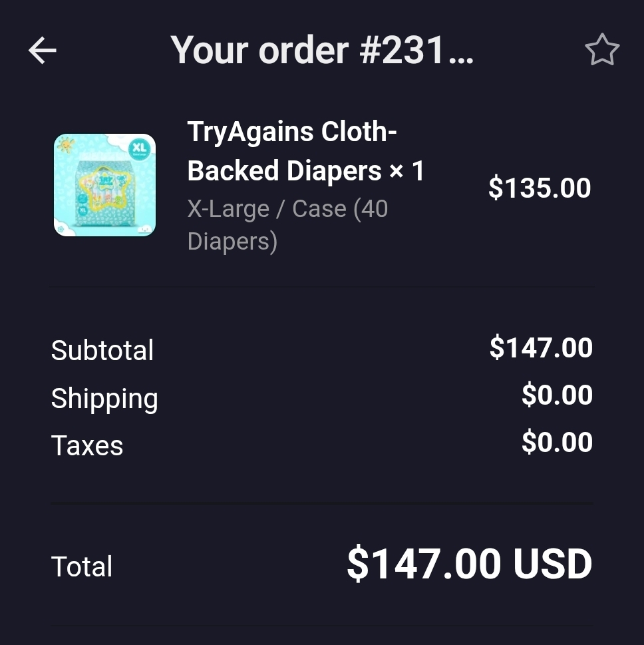Viewport: 644px width, 645px height.
Task: Click the XL badge on product image
Action: point(140,149)
